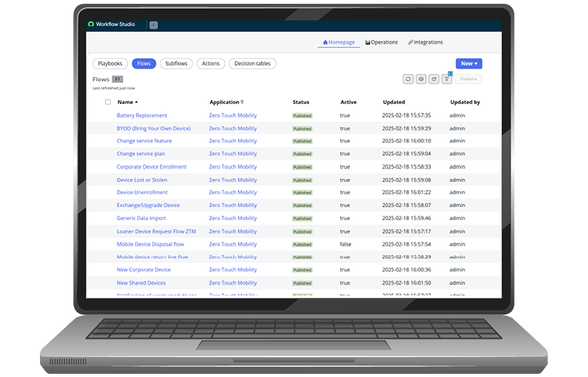
Task: Click the refresh list icon
Action: 409,78
